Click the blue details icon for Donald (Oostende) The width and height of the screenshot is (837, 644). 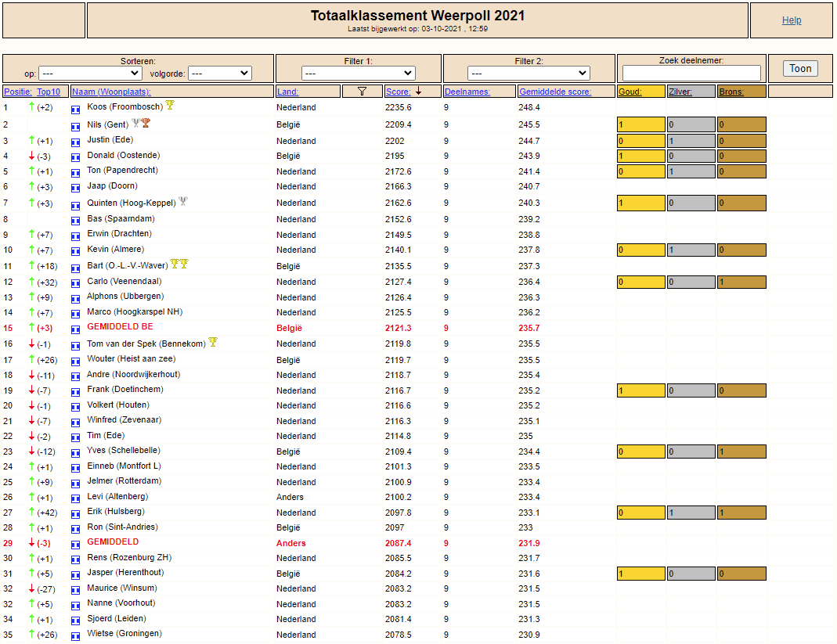pos(75,159)
